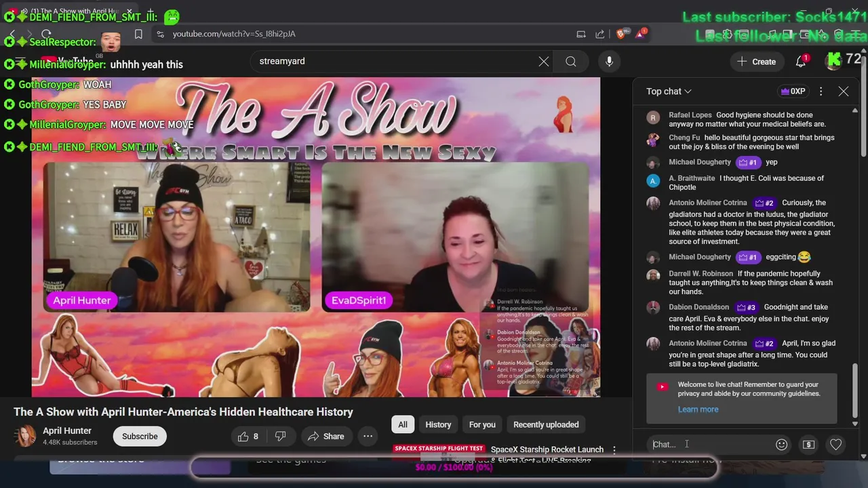This screenshot has width=868, height=488.
Task: Click the Chat message input field
Action: click(709, 445)
